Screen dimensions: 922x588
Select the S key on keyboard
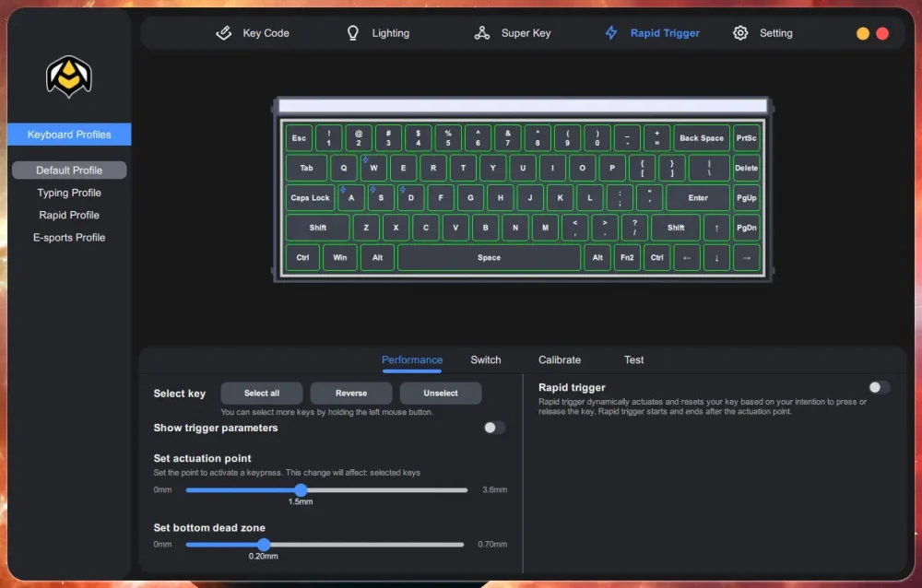click(381, 198)
